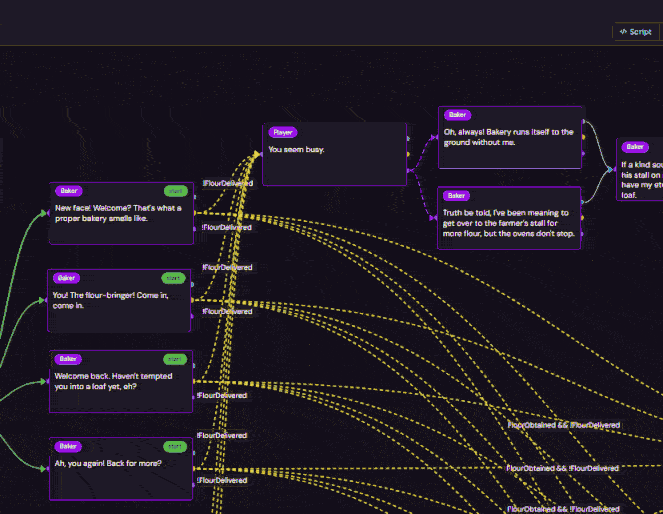Select Baker badge on "Truth be told" node

tap(456, 195)
